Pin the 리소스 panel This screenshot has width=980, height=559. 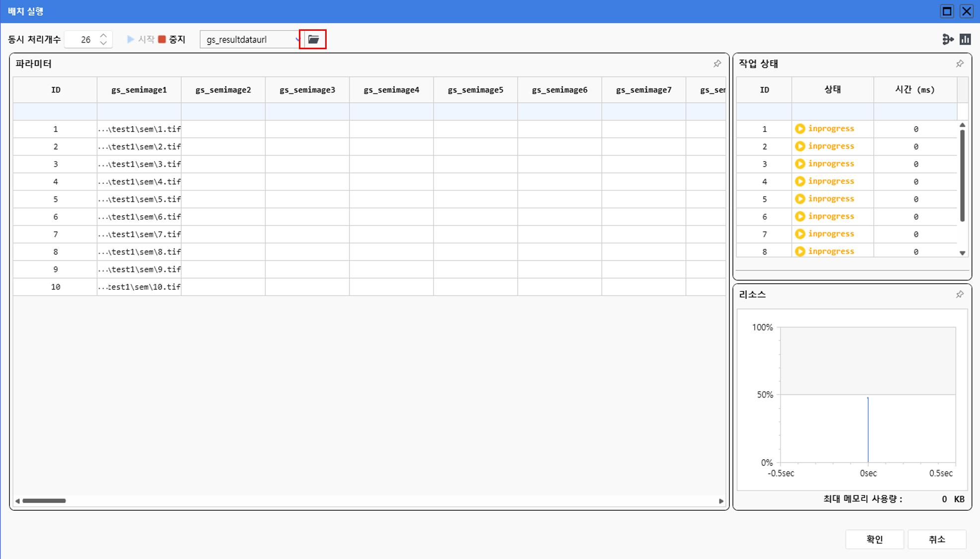pyautogui.click(x=960, y=294)
